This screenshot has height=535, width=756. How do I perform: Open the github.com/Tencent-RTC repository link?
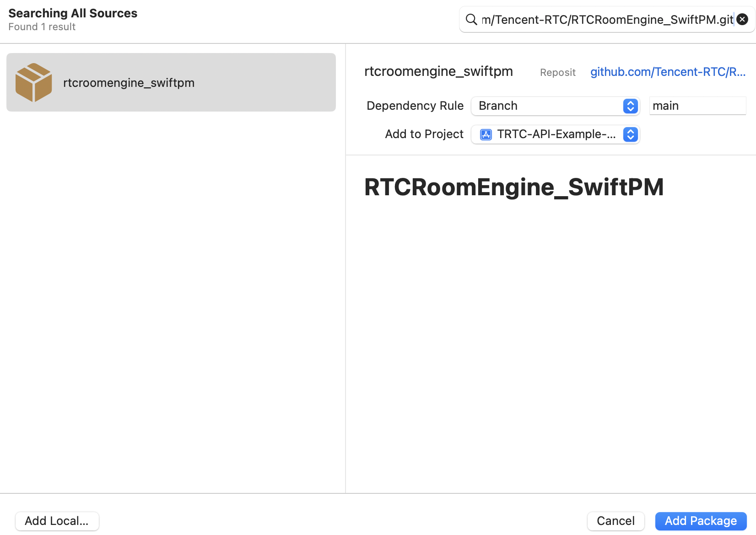click(668, 72)
